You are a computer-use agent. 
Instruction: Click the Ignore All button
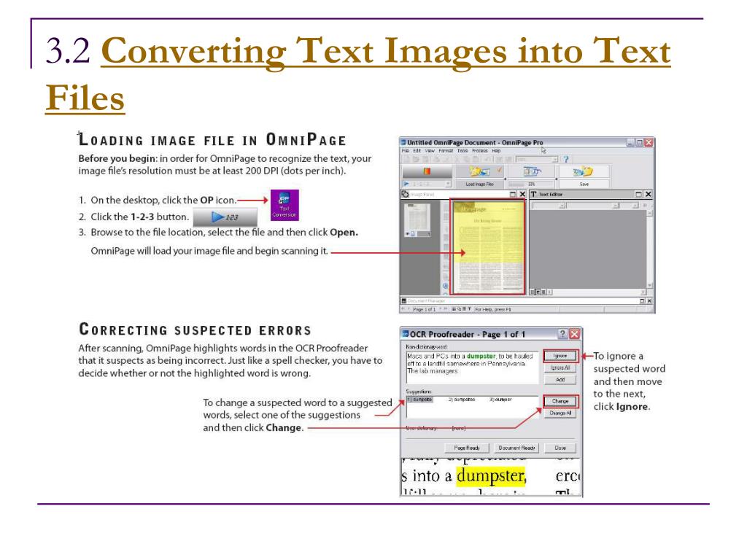click(x=560, y=368)
